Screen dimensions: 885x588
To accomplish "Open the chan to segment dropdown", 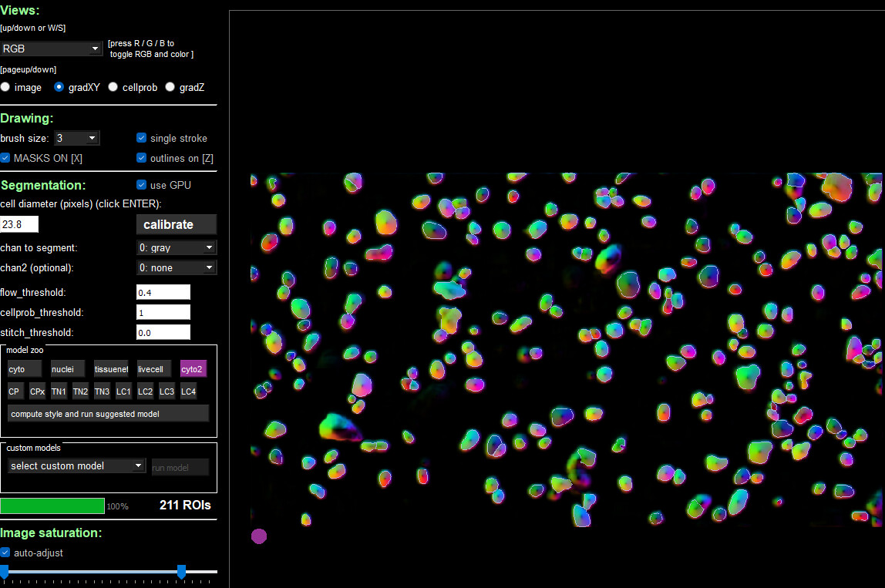I will (176, 247).
